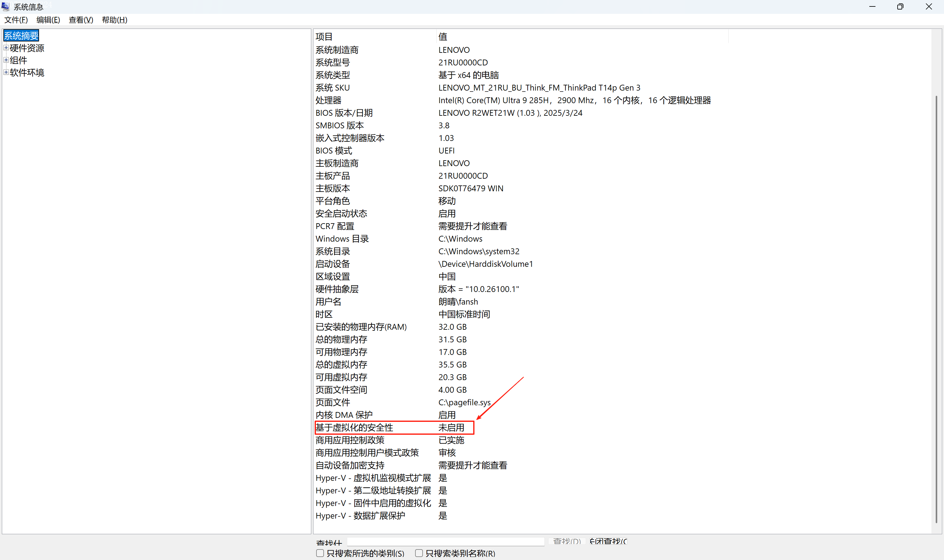Expand the 软件环境 tree node
944x560 pixels.
[x=6, y=72]
